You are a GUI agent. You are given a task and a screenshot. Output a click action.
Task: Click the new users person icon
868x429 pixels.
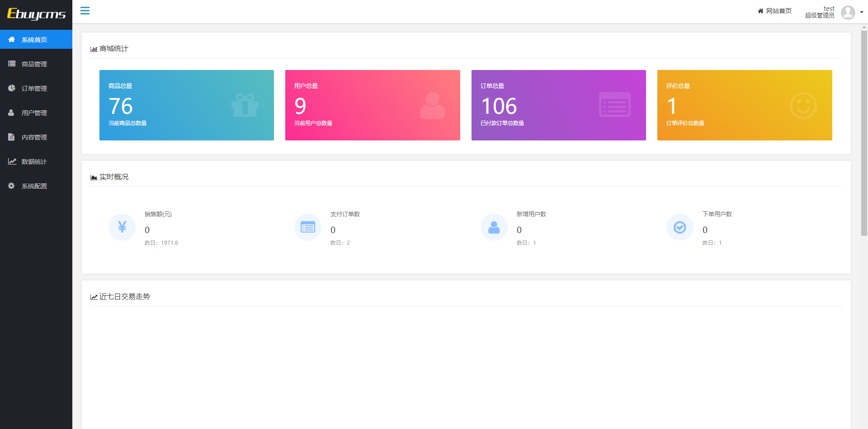click(494, 227)
